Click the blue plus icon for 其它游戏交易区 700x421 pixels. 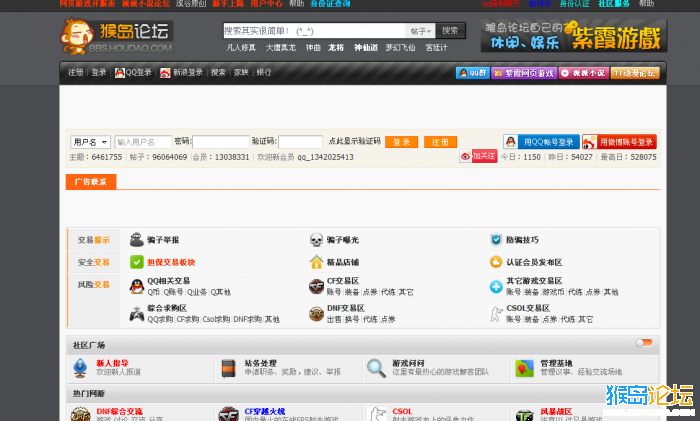pyautogui.click(x=496, y=287)
